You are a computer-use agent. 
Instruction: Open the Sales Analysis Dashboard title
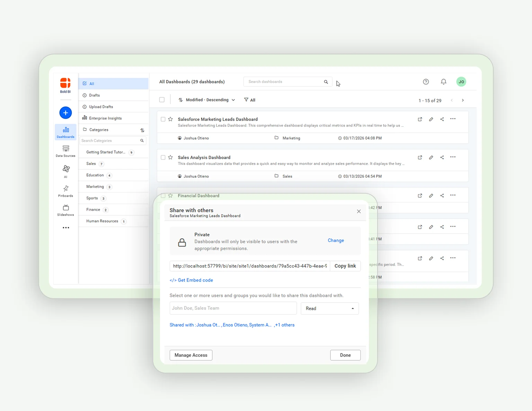pos(204,157)
